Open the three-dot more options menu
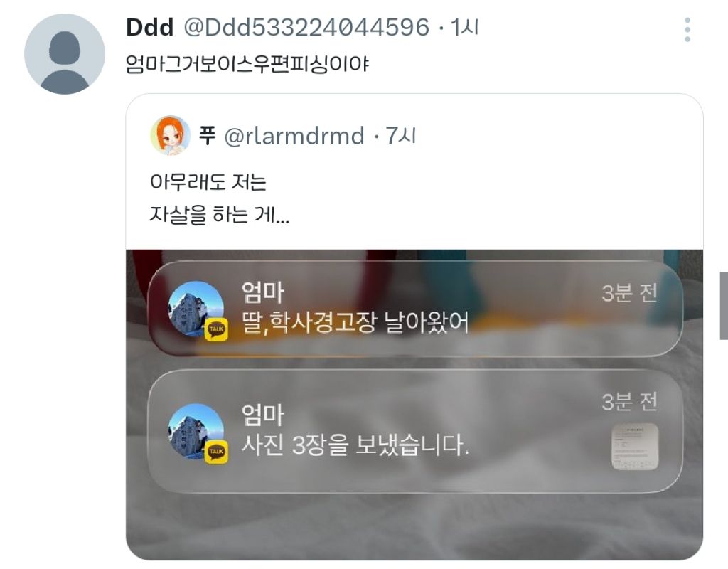The height and width of the screenshot is (569, 728). click(687, 30)
